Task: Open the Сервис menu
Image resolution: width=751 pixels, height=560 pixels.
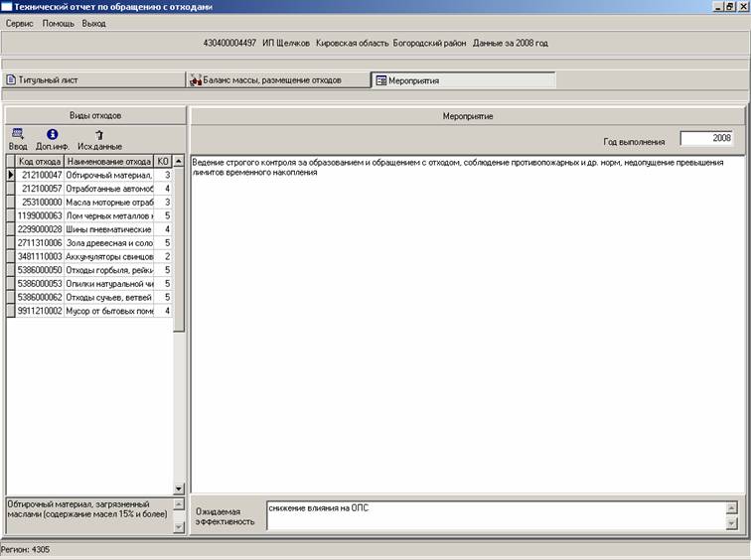Action: pyautogui.click(x=20, y=22)
